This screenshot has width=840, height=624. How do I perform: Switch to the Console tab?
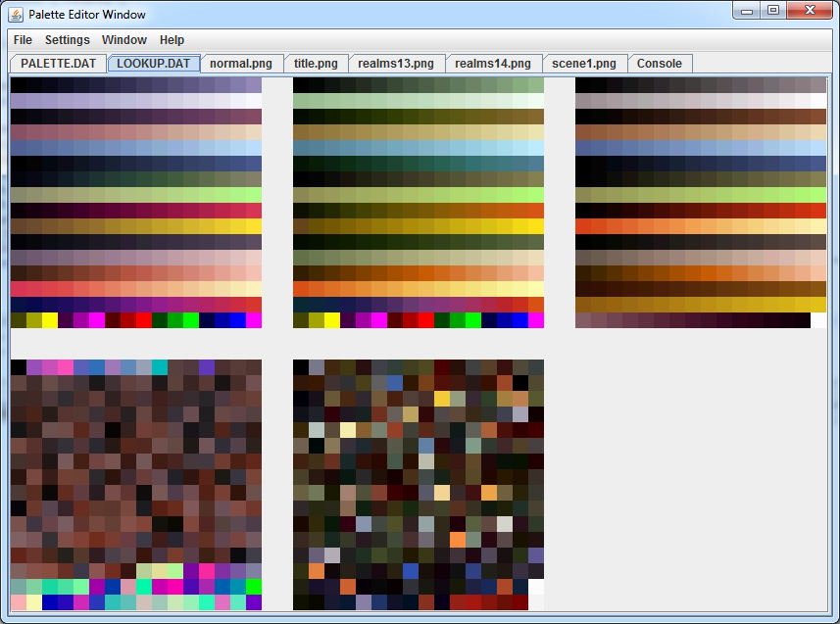tap(660, 64)
